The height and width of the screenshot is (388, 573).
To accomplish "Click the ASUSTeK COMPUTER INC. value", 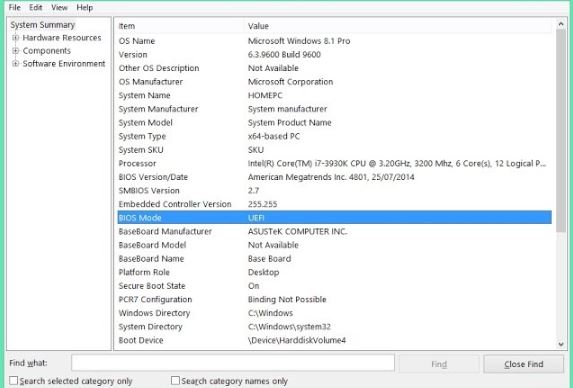I will pyautogui.click(x=297, y=231).
